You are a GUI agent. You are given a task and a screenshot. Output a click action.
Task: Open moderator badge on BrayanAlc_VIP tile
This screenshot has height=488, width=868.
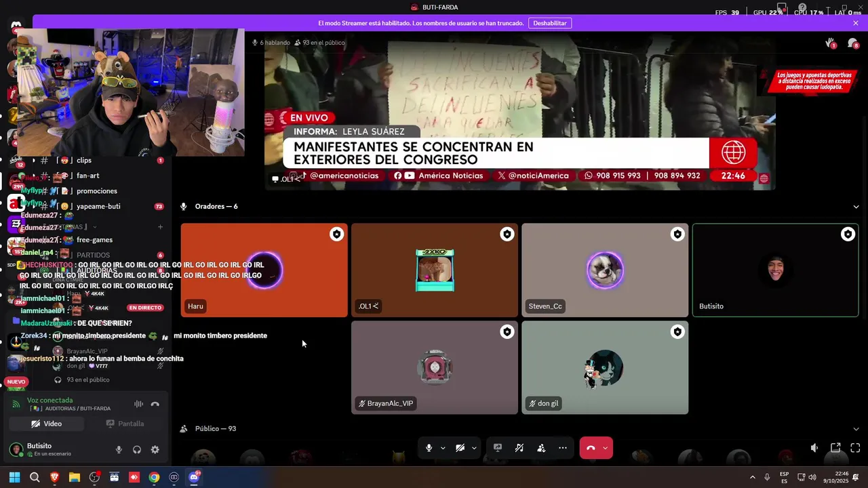coord(507,332)
